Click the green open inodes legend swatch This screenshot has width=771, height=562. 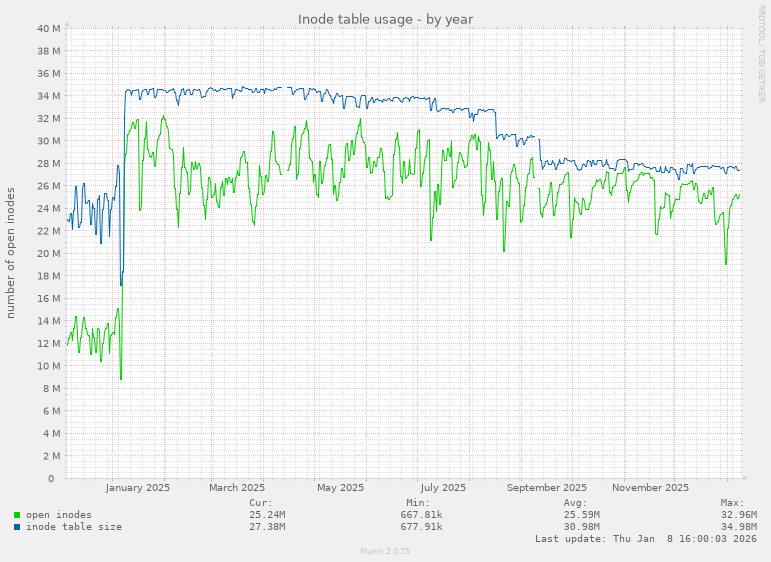click(17, 515)
